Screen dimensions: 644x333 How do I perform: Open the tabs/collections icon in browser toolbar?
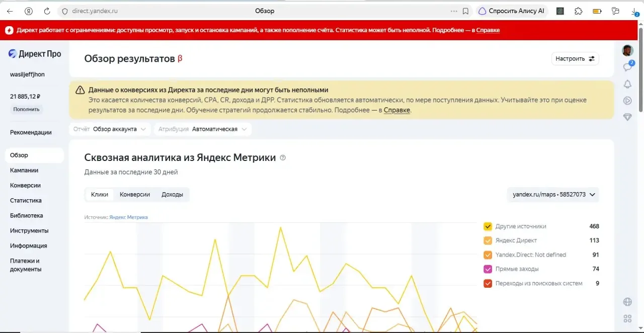click(x=615, y=11)
